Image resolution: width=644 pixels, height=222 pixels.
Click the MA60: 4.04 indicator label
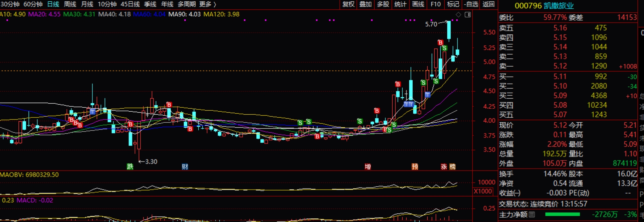click(x=149, y=14)
